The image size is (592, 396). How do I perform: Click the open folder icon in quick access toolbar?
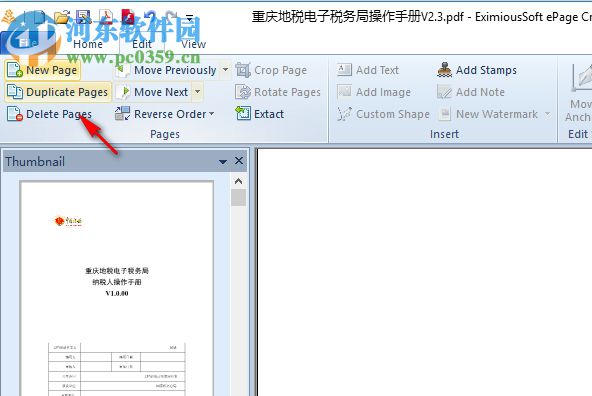[x=62, y=17]
